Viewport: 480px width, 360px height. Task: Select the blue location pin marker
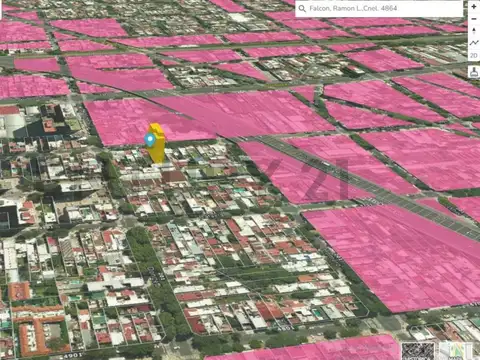[150, 140]
